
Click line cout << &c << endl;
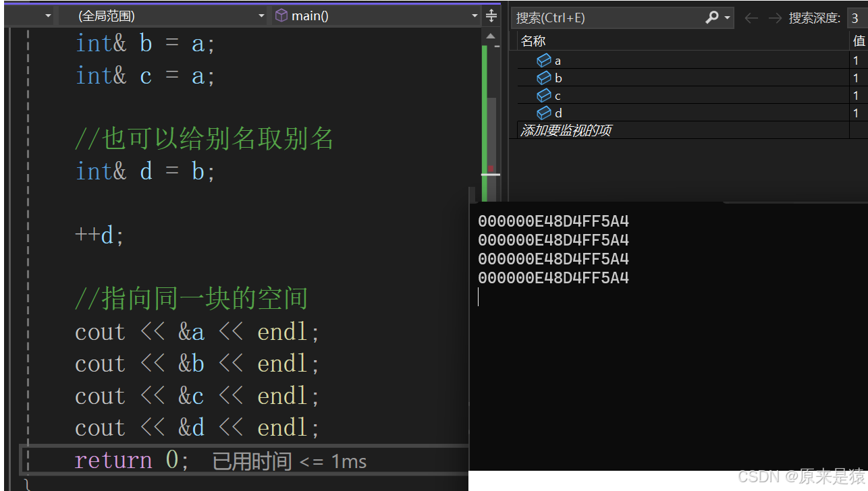coord(197,396)
